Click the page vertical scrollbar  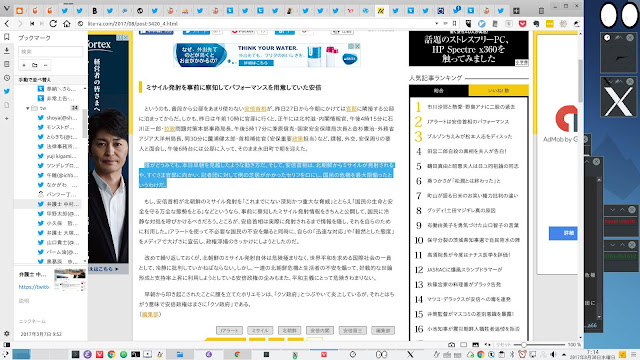(x=580, y=81)
